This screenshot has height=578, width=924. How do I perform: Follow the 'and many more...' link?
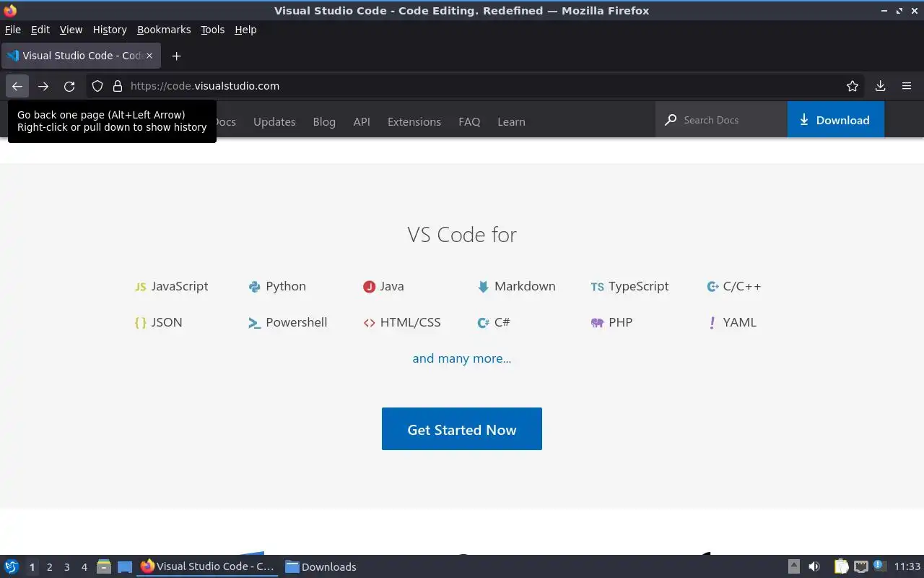coord(462,358)
